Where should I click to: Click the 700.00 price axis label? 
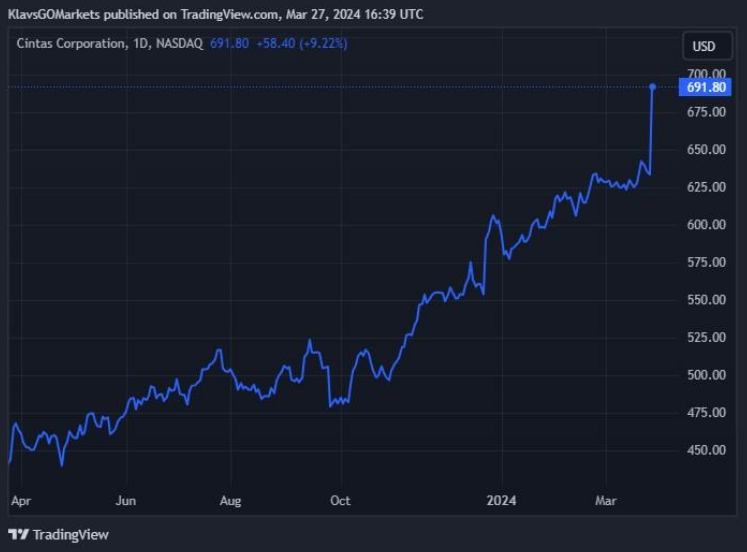point(706,74)
